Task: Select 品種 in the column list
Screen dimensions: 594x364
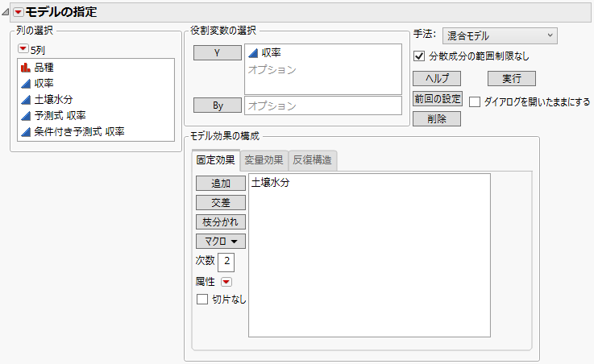Action: pyautogui.click(x=44, y=68)
